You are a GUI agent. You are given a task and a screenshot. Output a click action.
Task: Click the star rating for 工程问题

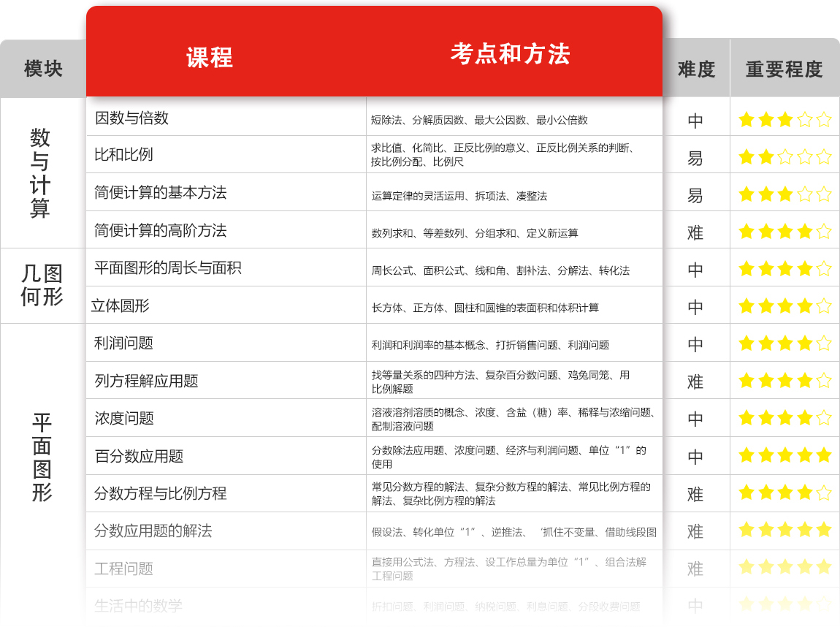784,566
